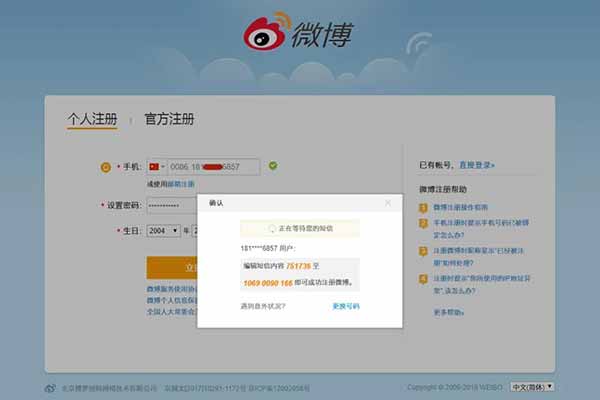Image resolution: width=600 pixels, height=400 pixels.
Task: Open the second help link about phone number
Action: point(481,229)
